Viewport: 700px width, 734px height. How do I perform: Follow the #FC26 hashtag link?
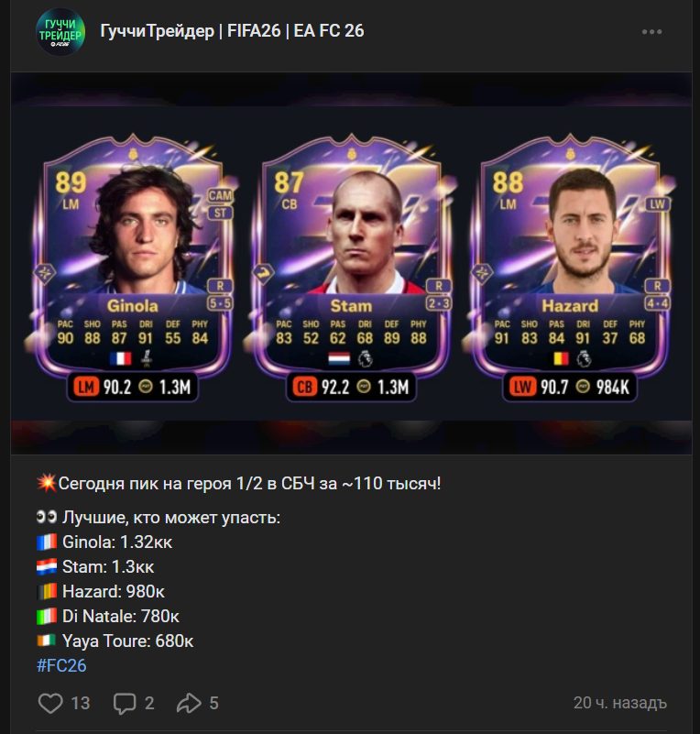pos(61,665)
